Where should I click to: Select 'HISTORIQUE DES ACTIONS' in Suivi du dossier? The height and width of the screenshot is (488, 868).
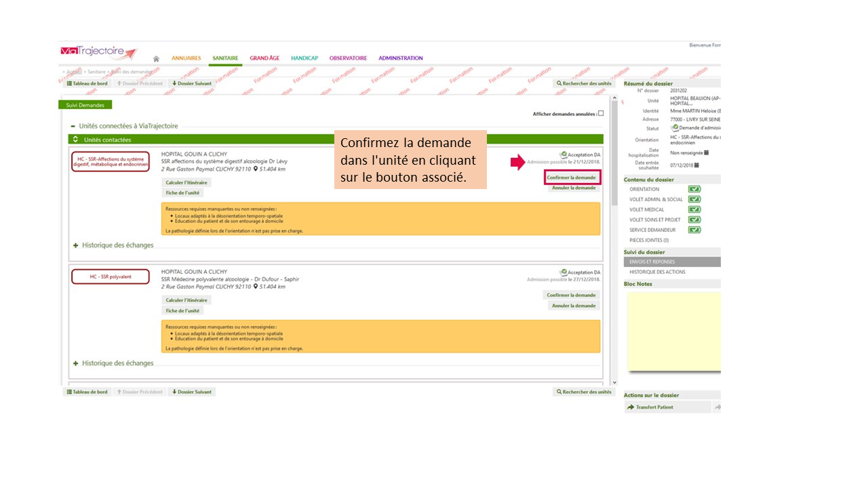pyautogui.click(x=657, y=272)
